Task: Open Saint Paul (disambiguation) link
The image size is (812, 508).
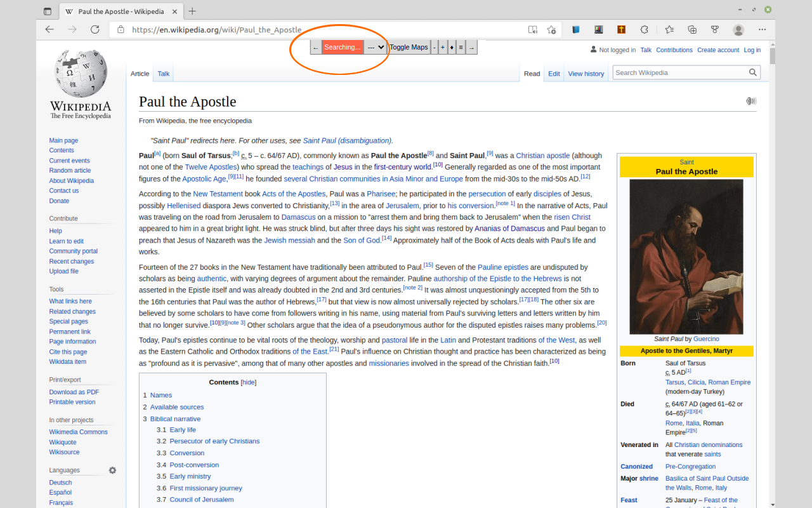Action: [x=347, y=140]
